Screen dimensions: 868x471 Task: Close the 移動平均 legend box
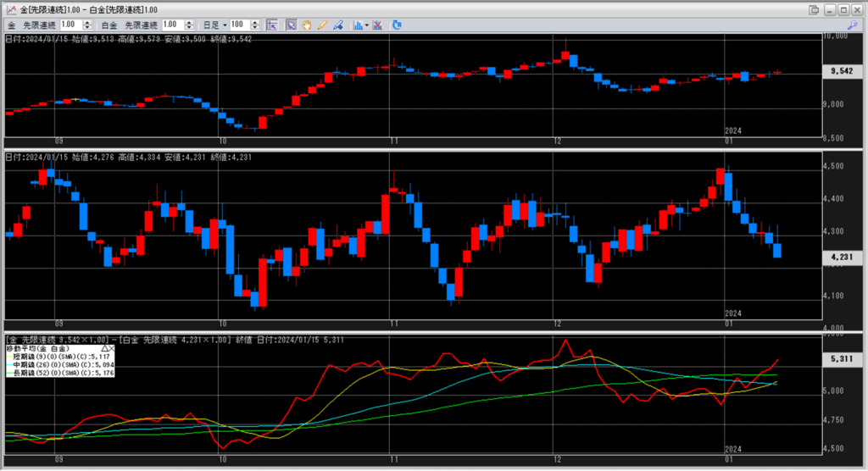[112, 348]
